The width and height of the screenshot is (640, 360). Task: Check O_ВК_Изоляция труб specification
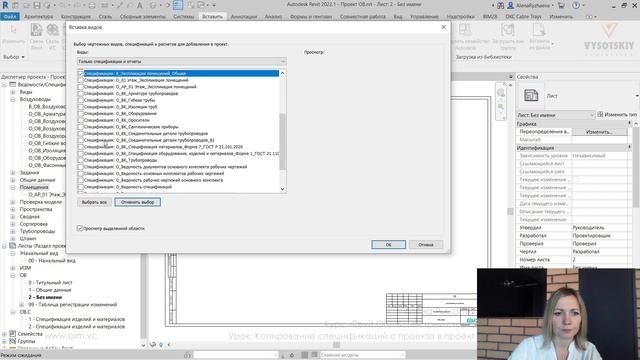tap(80, 107)
